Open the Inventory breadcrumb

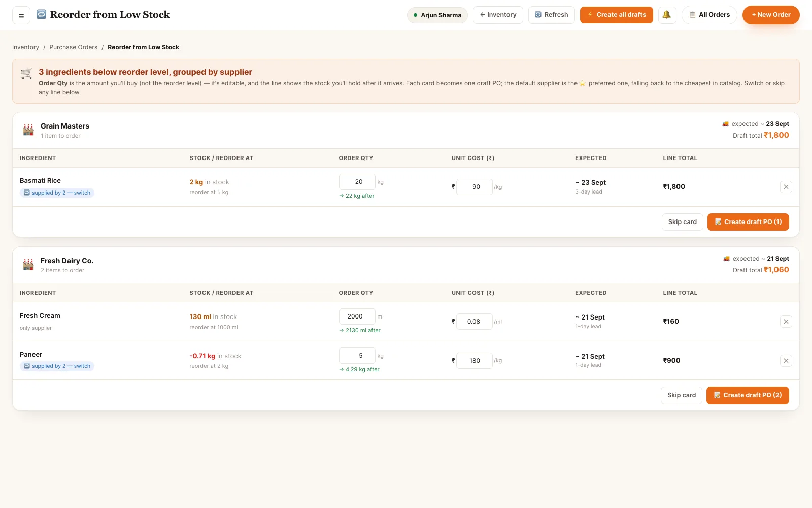pos(25,47)
